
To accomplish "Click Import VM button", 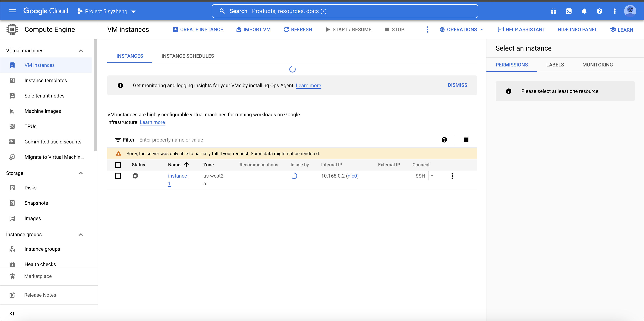I will tap(253, 29).
